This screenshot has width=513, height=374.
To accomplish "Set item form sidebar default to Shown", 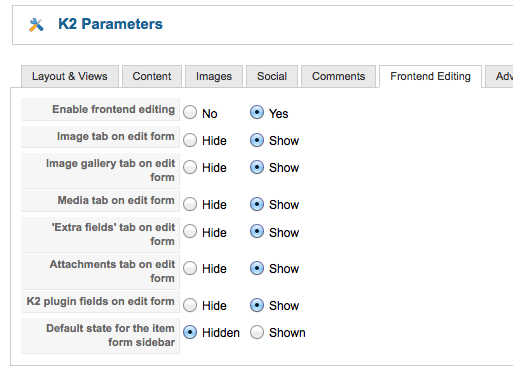I will pyautogui.click(x=257, y=332).
